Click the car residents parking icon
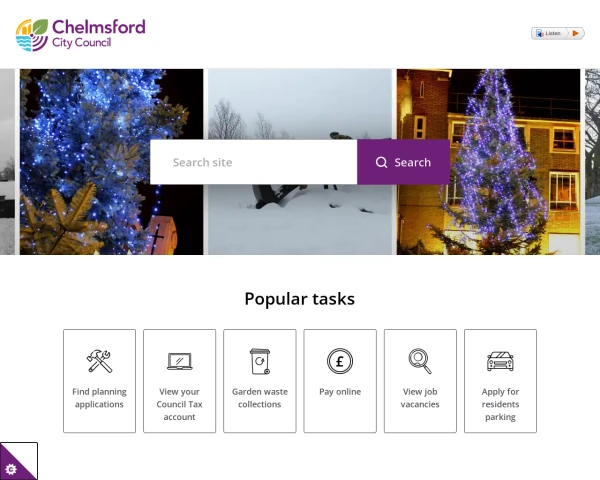600x480 pixels. coord(500,361)
